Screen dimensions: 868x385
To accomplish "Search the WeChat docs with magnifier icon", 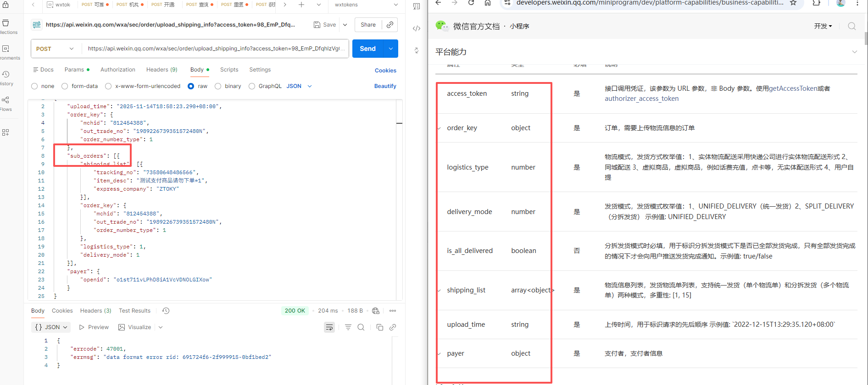I will 852,26.
